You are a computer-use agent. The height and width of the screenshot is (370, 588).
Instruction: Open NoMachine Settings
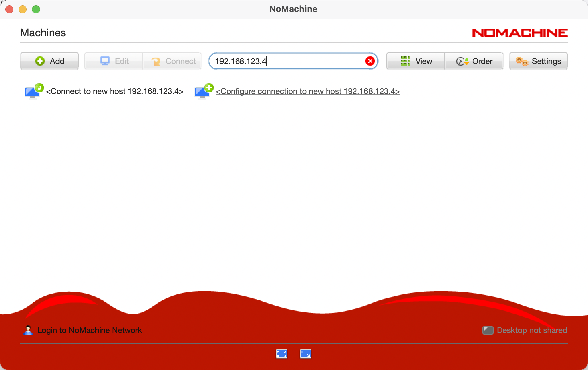click(x=538, y=61)
